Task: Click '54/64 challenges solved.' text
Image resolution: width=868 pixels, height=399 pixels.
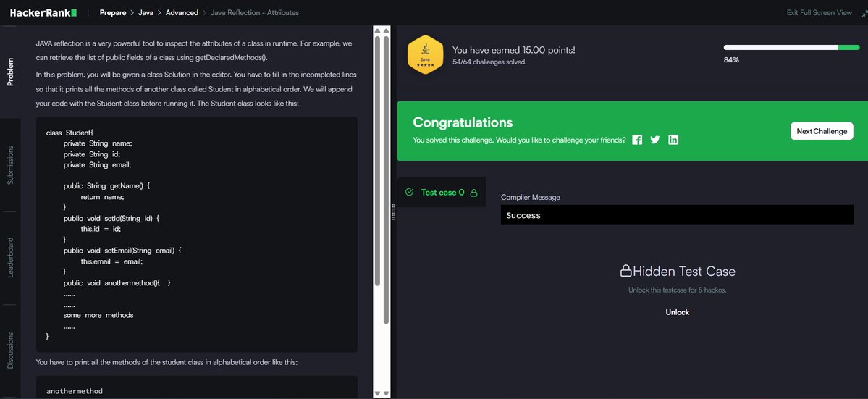Action: point(489,62)
